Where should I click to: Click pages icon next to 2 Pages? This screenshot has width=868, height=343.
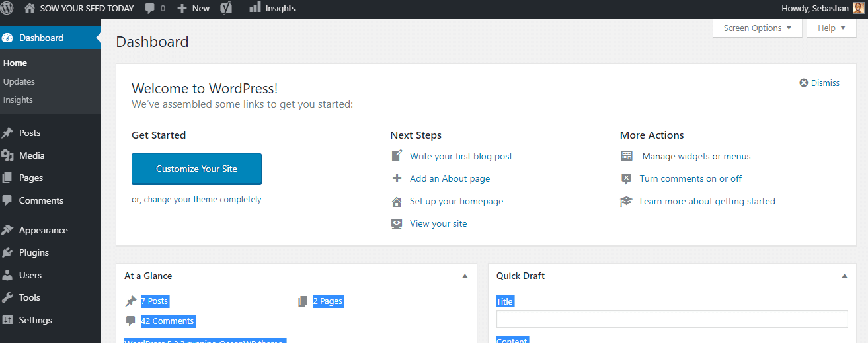point(303,301)
